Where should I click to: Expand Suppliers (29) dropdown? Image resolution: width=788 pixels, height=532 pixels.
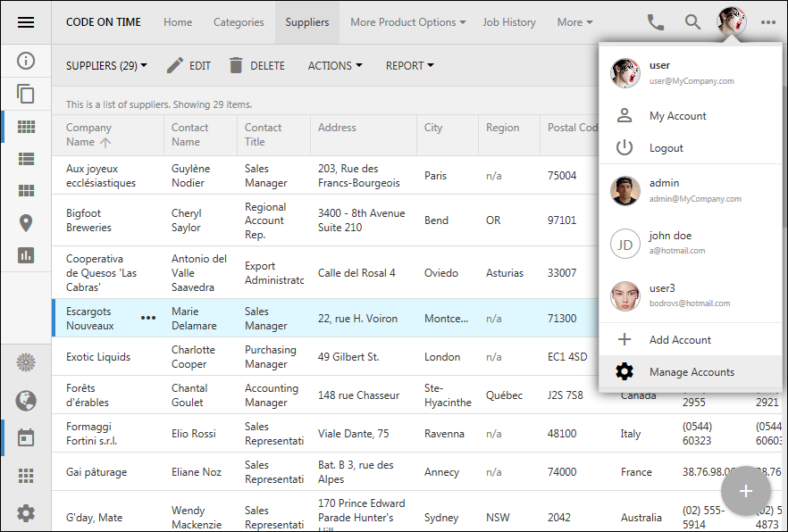[x=106, y=66]
